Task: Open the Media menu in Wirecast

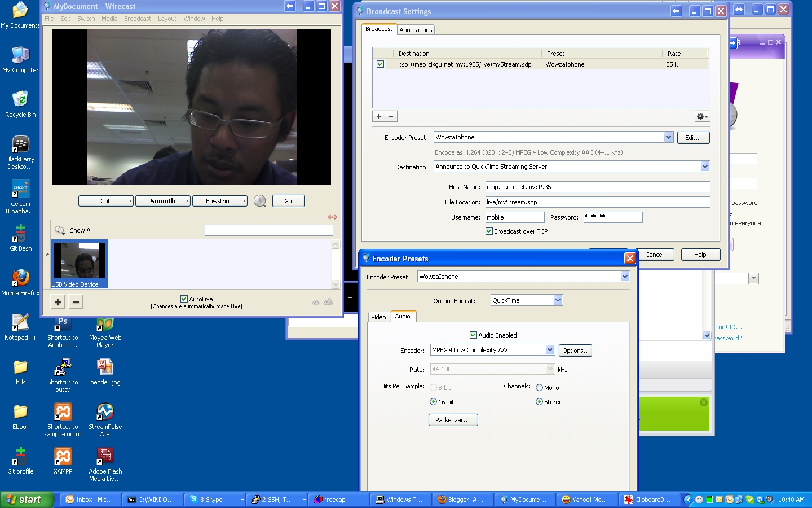Action: pos(109,19)
